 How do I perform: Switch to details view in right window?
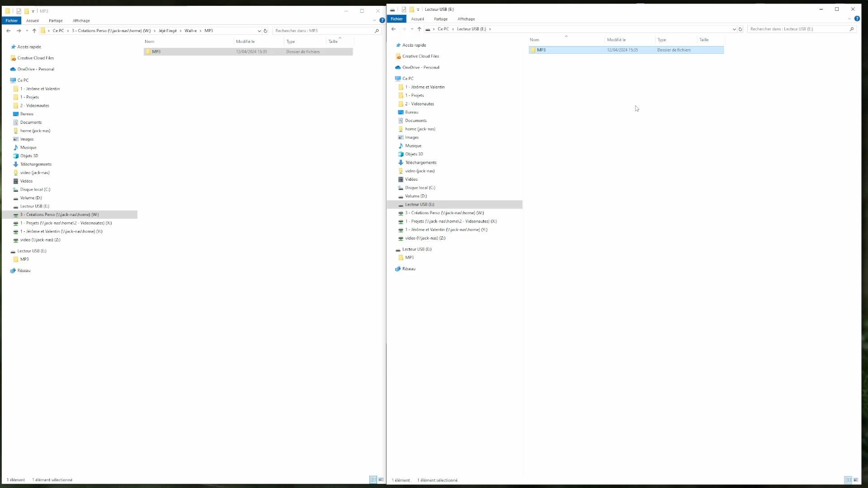click(848, 480)
